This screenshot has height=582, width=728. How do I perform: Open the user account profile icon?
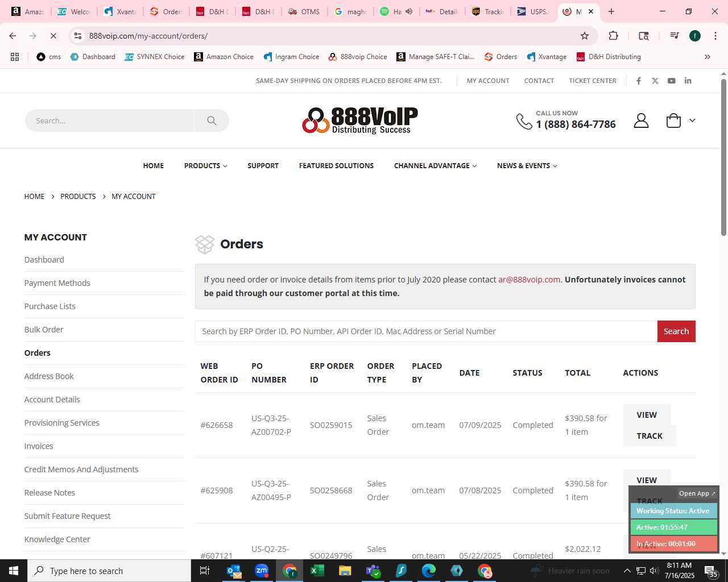click(641, 120)
